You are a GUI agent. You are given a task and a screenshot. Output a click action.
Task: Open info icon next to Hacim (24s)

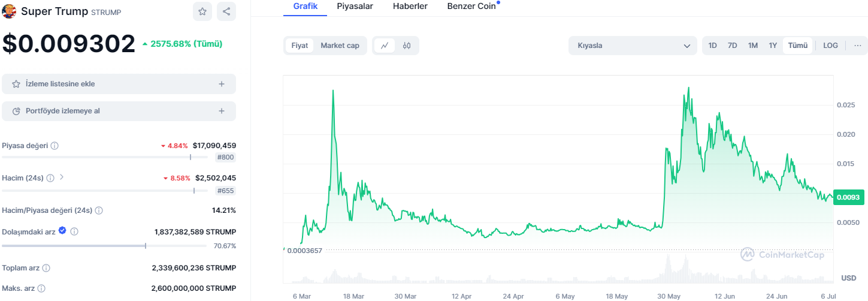[x=50, y=178]
